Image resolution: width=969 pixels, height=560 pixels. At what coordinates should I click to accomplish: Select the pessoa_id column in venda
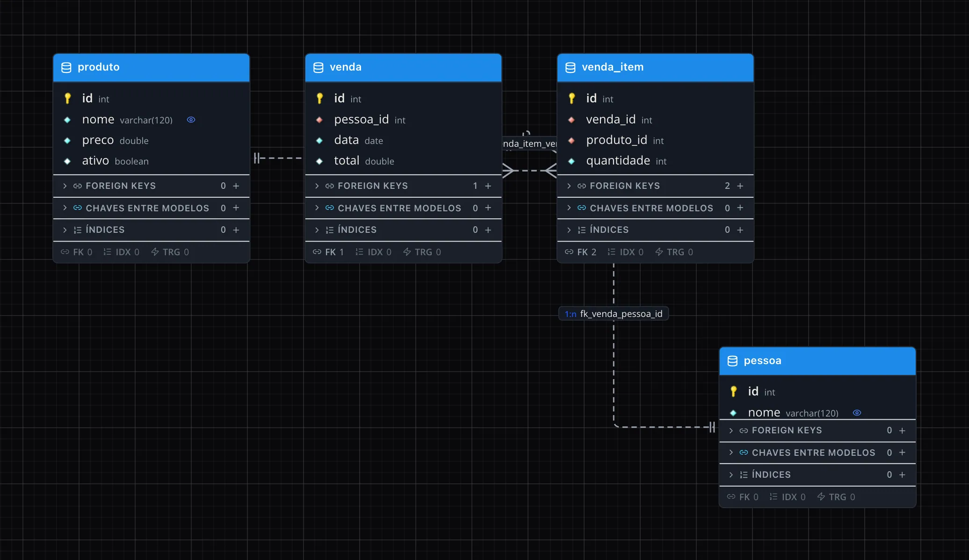(x=403, y=120)
